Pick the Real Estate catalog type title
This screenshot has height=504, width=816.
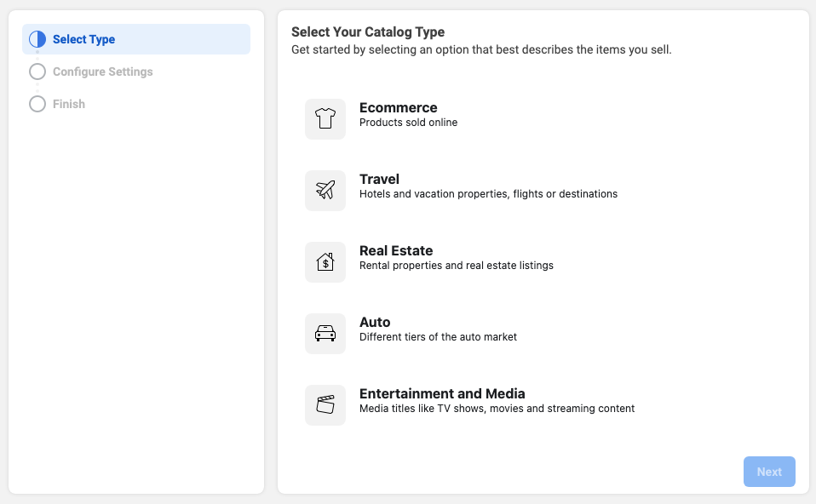coord(396,250)
